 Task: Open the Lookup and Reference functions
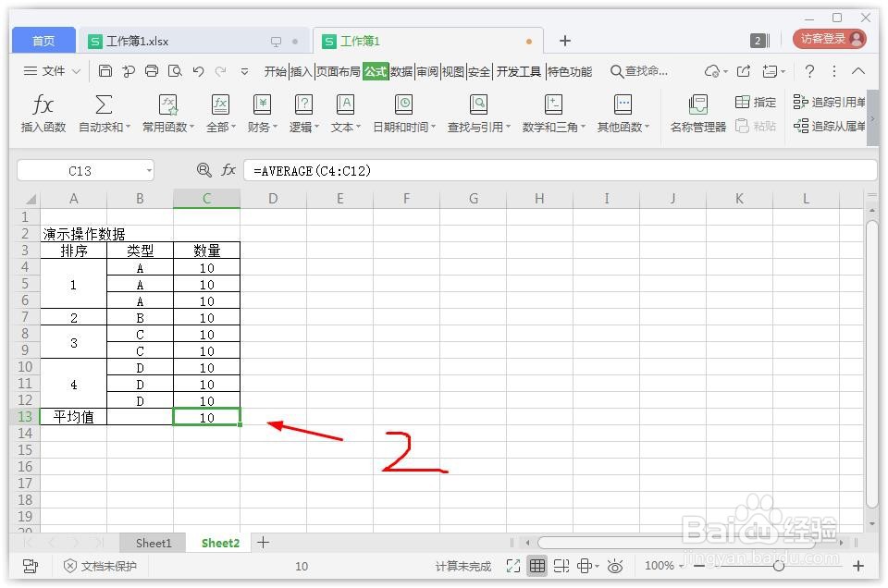pos(478,113)
